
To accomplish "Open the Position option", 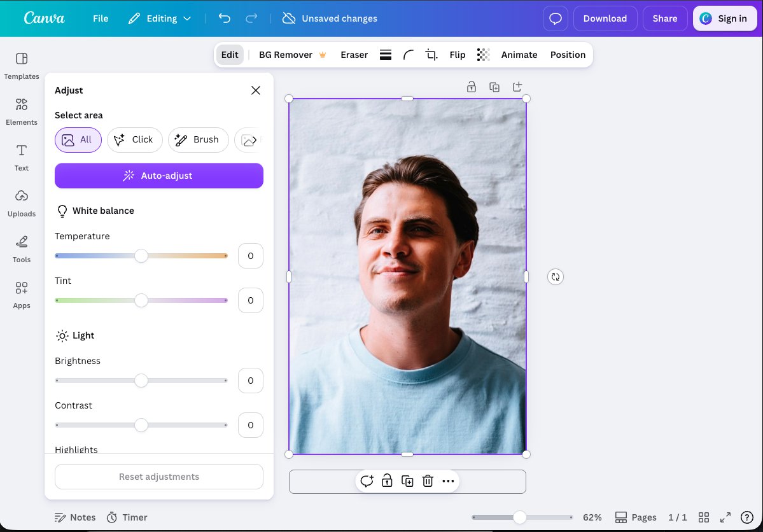I will (x=568, y=55).
